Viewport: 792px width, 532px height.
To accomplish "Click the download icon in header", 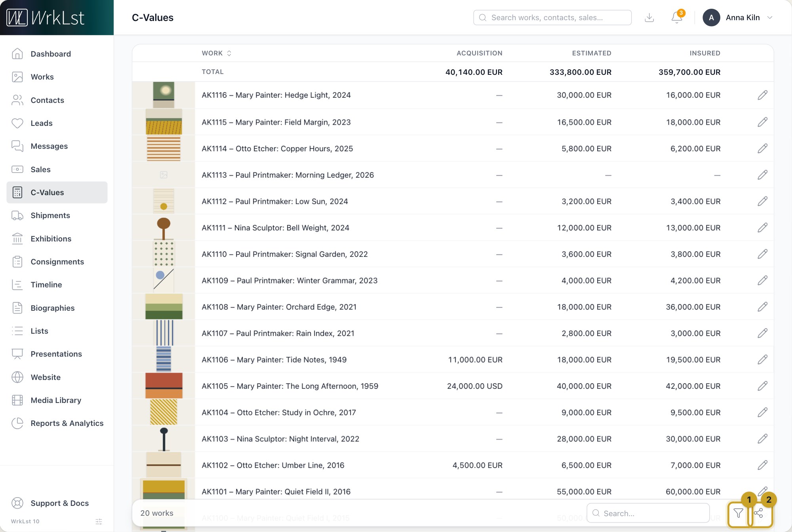I will tap(649, 17).
